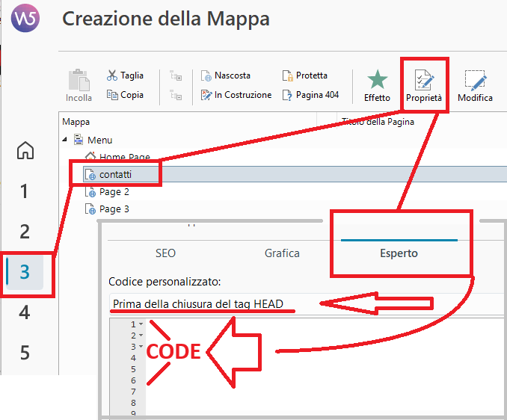Switch to the Grafica tab
Viewport: 507px width, 420px height.
(x=282, y=253)
